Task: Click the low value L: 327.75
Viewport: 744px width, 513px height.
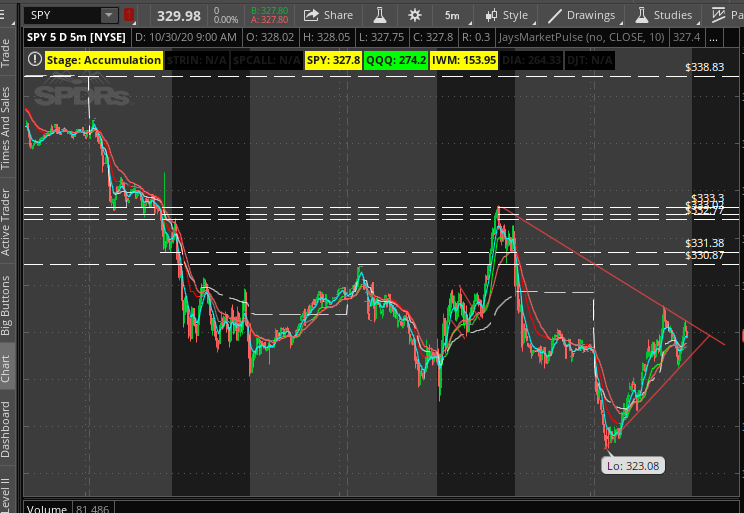Action: pos(381,37)
